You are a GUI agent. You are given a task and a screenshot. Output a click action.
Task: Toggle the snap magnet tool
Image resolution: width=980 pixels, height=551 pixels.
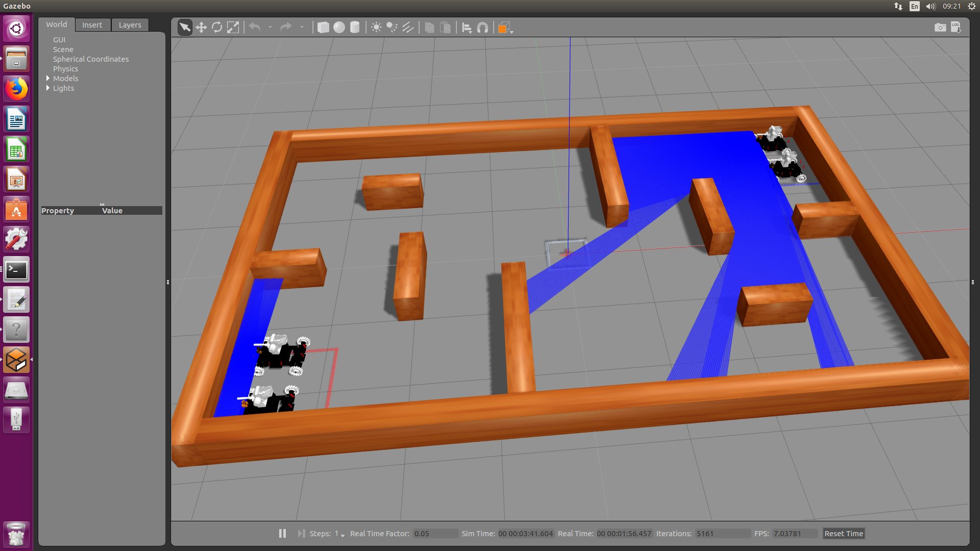point(482,28)
